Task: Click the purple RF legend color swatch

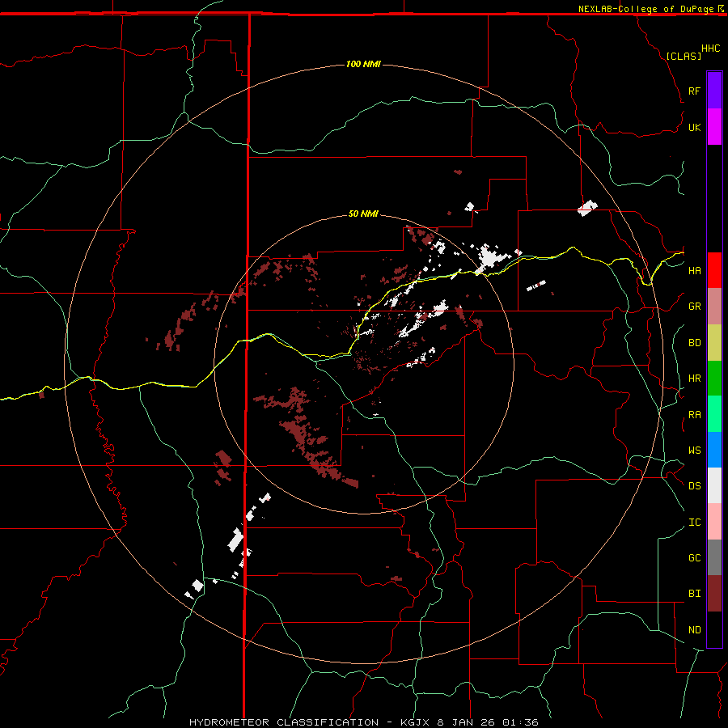Action: coord(714,91)
